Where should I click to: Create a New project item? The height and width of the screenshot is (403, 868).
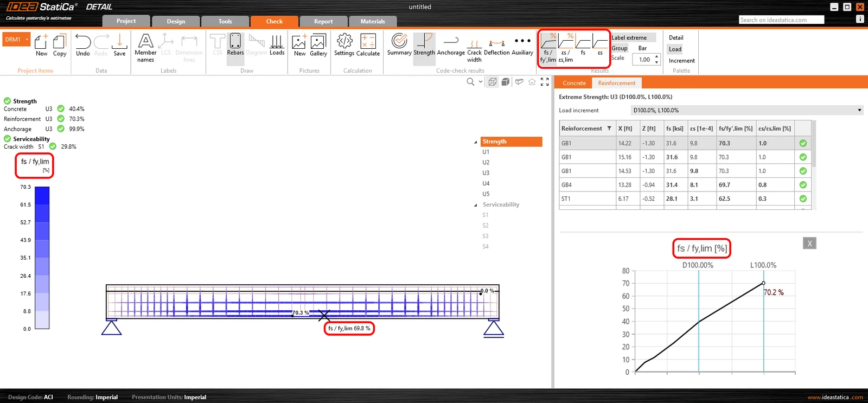click(41, 45)
